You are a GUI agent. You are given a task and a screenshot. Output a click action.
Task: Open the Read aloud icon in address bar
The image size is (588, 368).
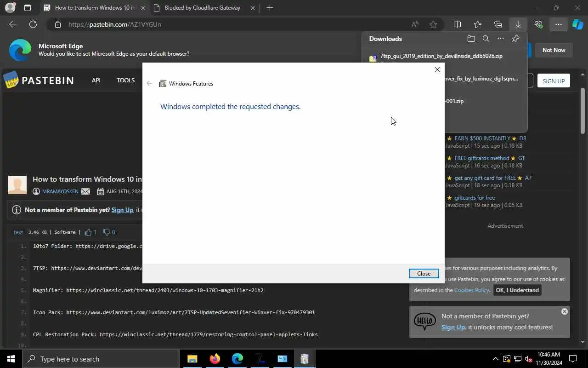coord(415,24)
